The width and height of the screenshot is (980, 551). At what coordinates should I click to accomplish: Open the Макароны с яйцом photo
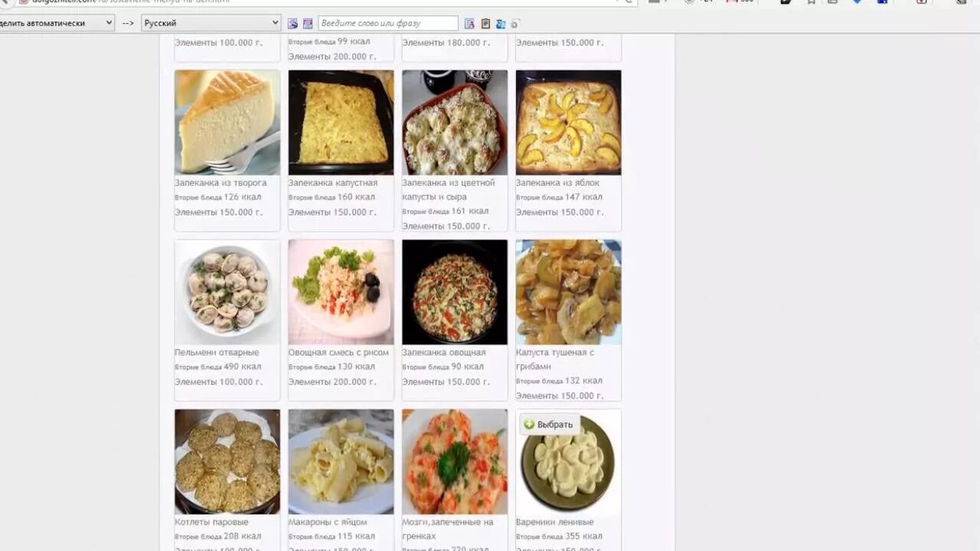(x=341, y=461)
